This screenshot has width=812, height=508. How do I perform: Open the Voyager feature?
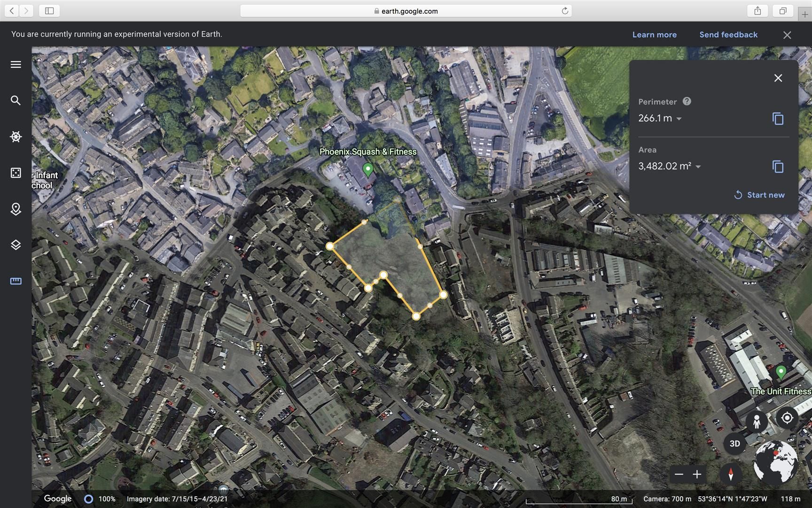pos(16,136)
